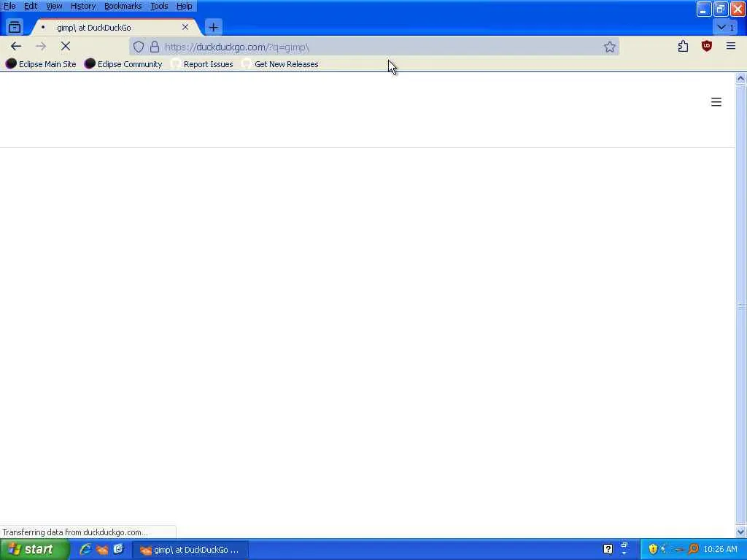The image size is (747, 560).
Task: Expand the list all tabs dropdown
Action: 726,27
